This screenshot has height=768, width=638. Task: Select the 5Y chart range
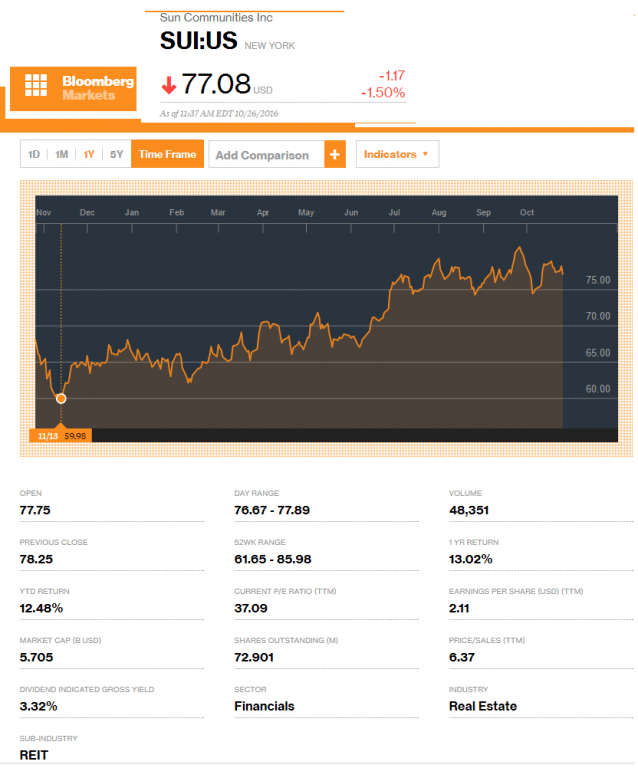pos(117,155)
